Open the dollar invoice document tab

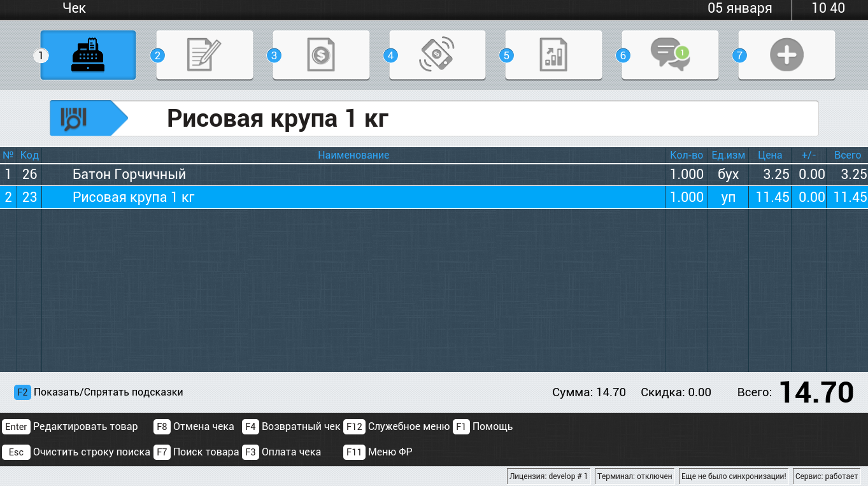tap(321, 55)
